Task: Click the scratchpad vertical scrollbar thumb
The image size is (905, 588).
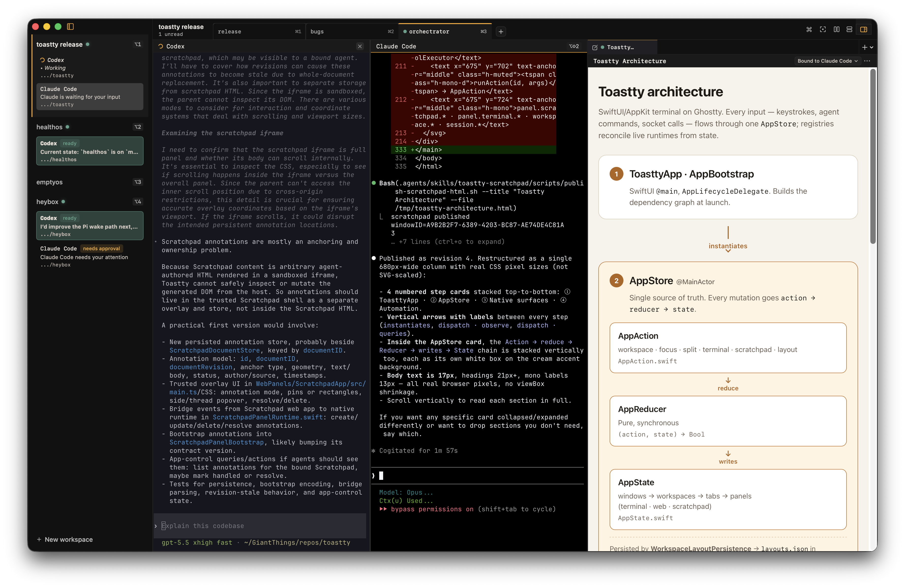Action: pos(873,156)
